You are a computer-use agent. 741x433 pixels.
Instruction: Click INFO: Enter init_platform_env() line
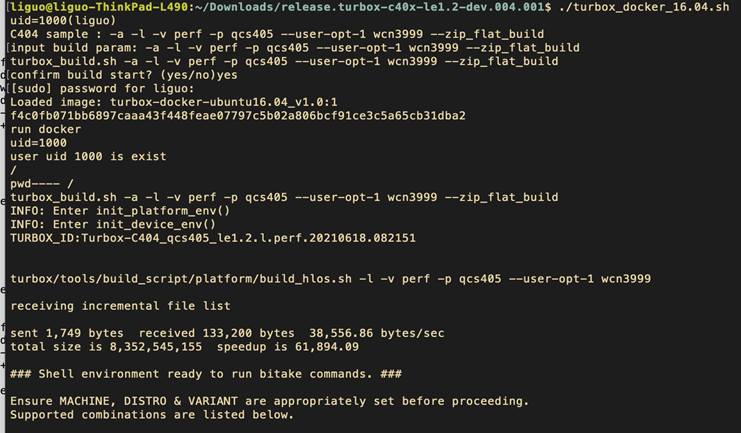tap(120, 211)
